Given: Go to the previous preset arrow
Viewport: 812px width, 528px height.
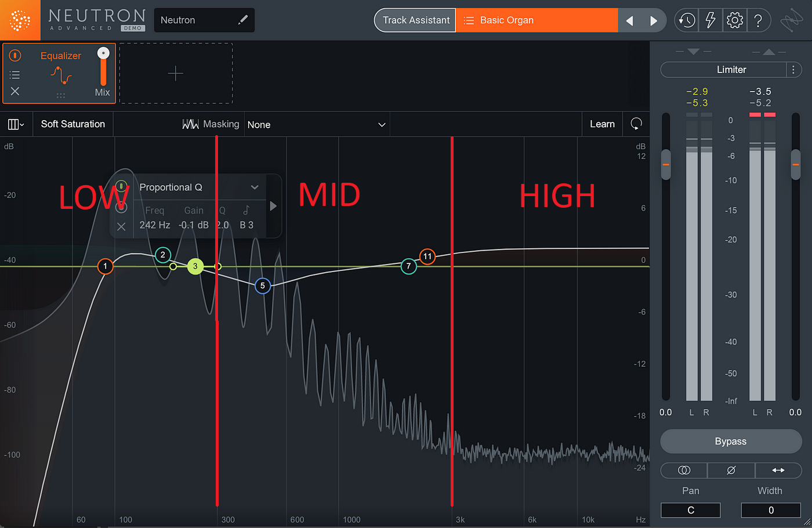Looking at the screenshot, I should (630, 21).
